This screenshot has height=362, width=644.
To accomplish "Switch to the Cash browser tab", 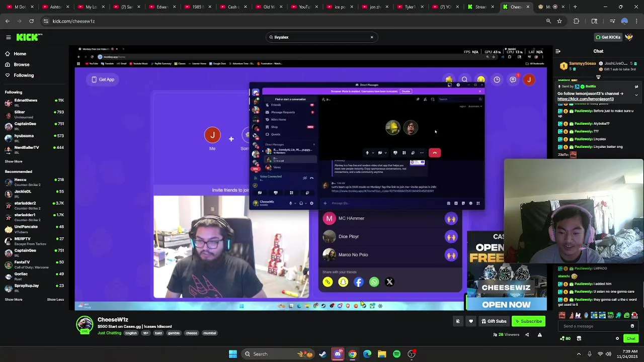I will (x=233, y=7).
